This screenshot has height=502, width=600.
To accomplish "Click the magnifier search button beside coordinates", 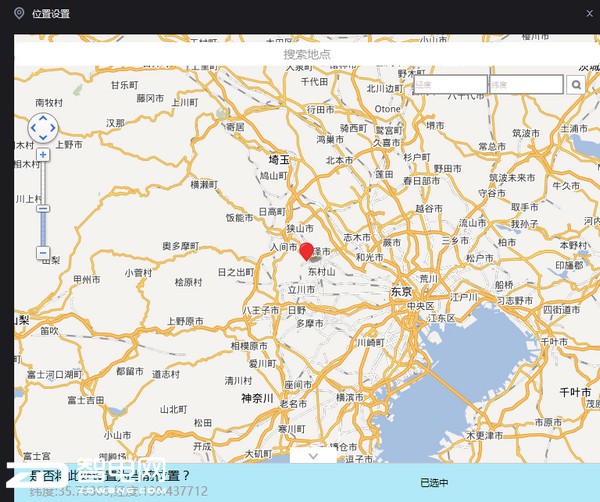I will tap(577, 85).
